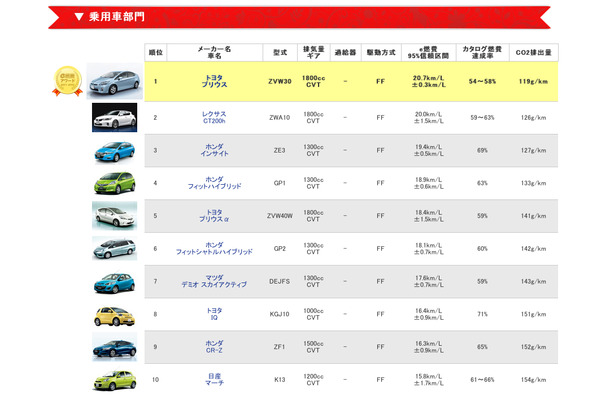Select the K13 model code cell
This screenshot has height=400, width=610.
280,379
